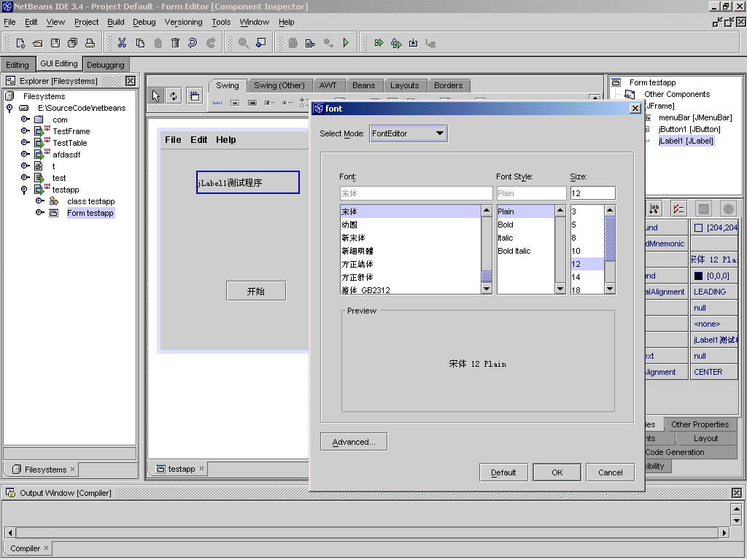Pick the JLabel component in Swing palette
Viewport: 747px width, 560px height.
coord(217,103)
